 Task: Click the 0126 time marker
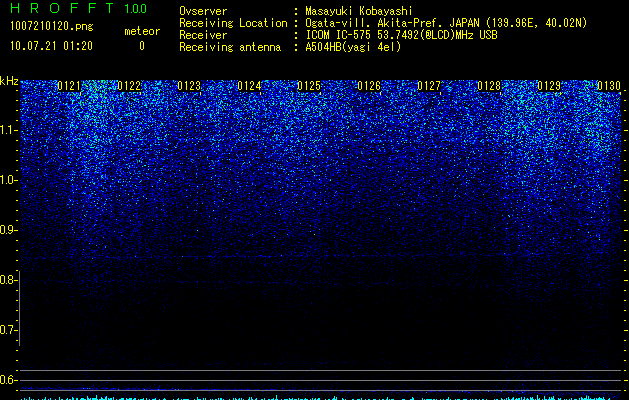[x=369, y=86]
